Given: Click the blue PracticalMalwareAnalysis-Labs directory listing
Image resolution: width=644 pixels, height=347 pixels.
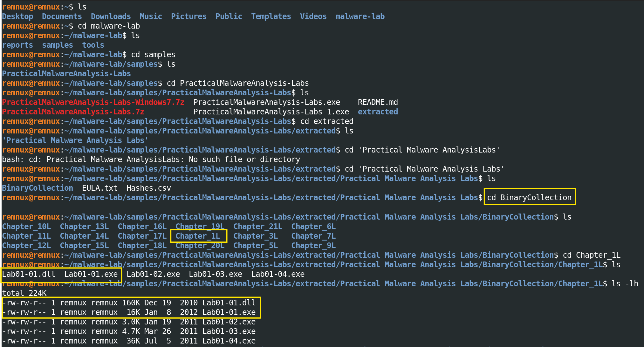Looking at the screenshot, I should [66, 74].
